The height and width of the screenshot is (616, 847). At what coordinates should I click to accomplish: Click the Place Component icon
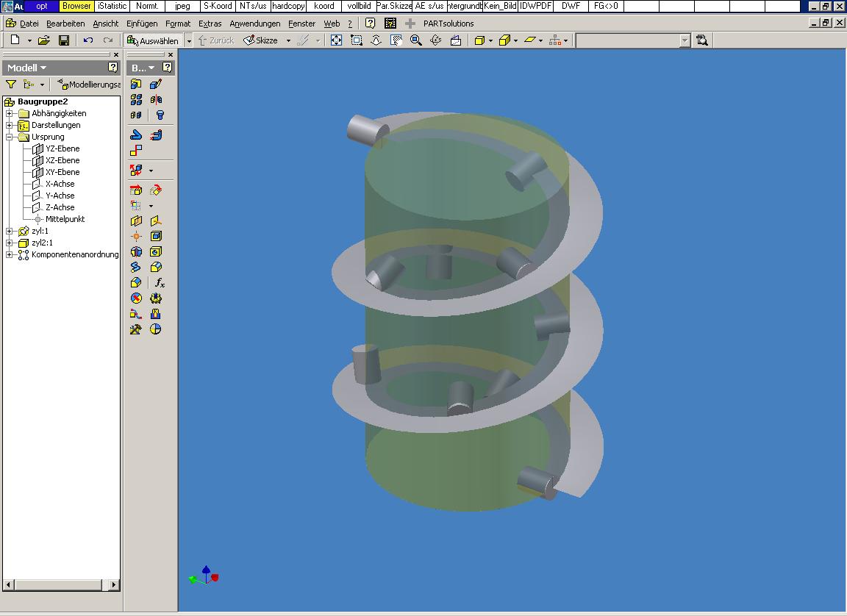click(136, 84)
